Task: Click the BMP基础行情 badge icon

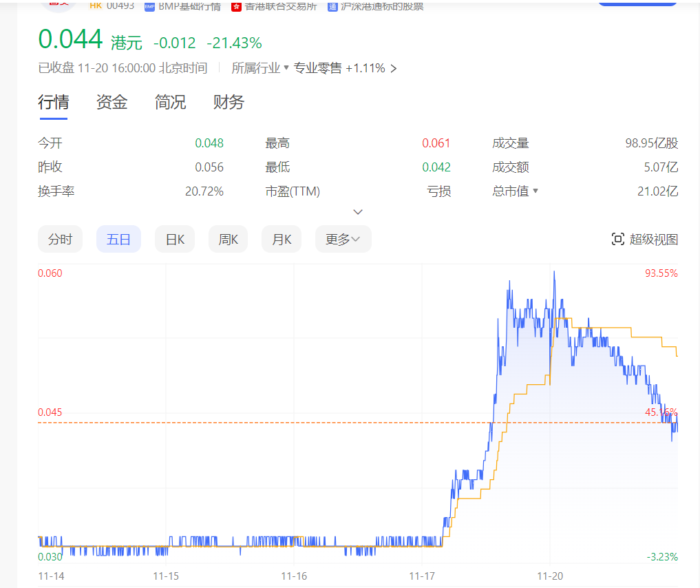Action: tap(149, 6)
